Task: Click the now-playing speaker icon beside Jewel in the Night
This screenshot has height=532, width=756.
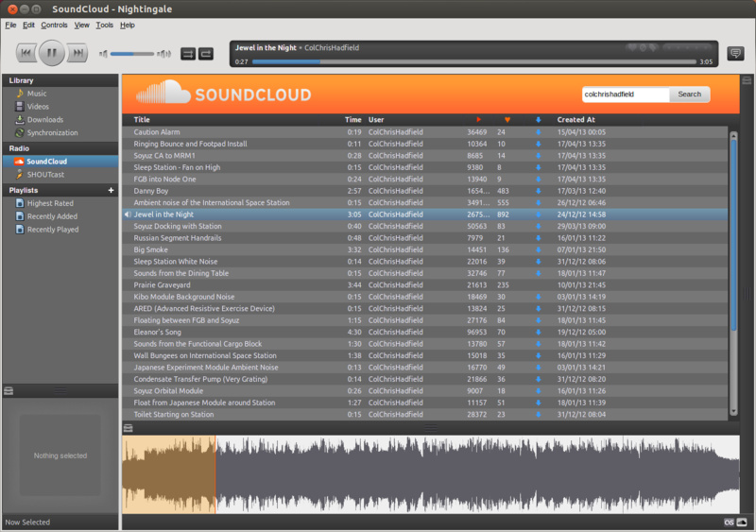Action: coord(128,215)
